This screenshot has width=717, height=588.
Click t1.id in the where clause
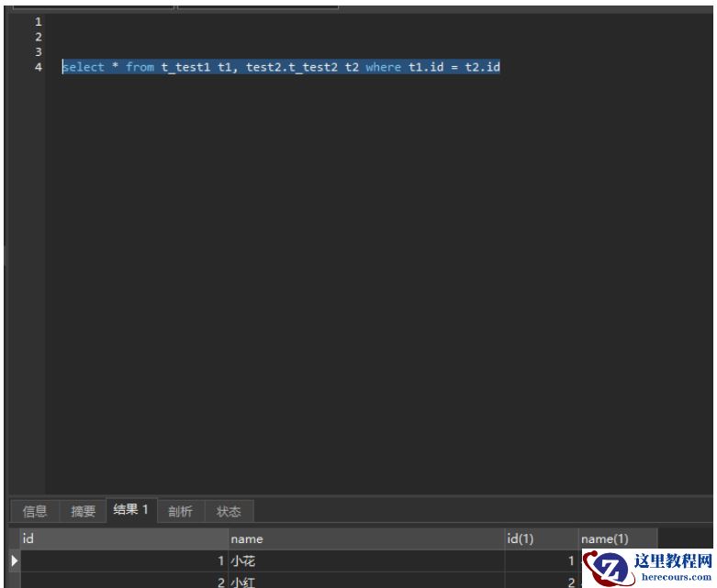pyautogui.click(x=426, y=67)
